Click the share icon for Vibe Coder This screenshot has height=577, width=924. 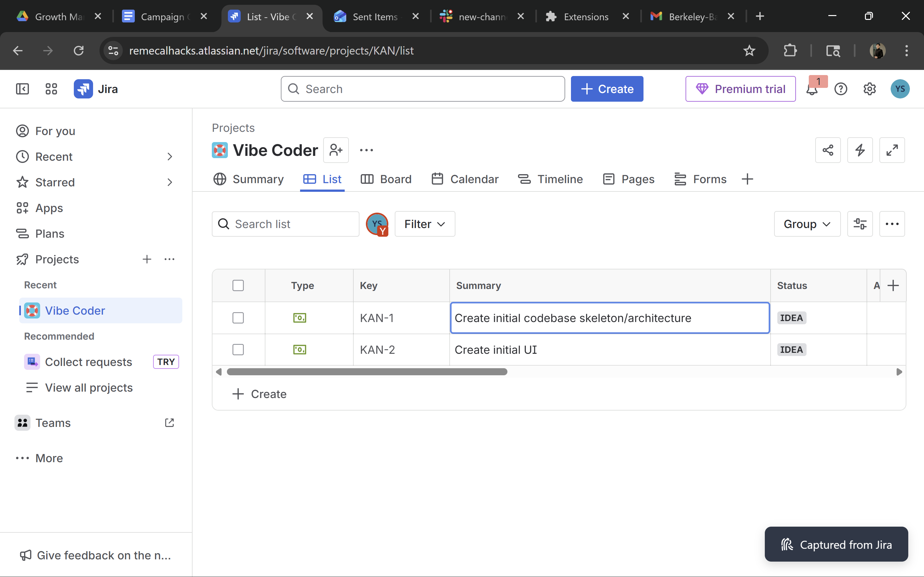tap(827, 150)
